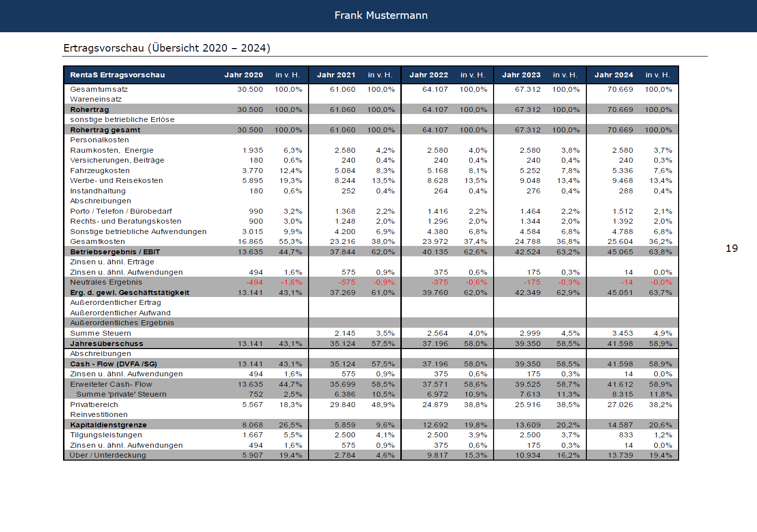Click the Rohertrag gesamt row label
The image size is (757, 532).
pos(105,130)
